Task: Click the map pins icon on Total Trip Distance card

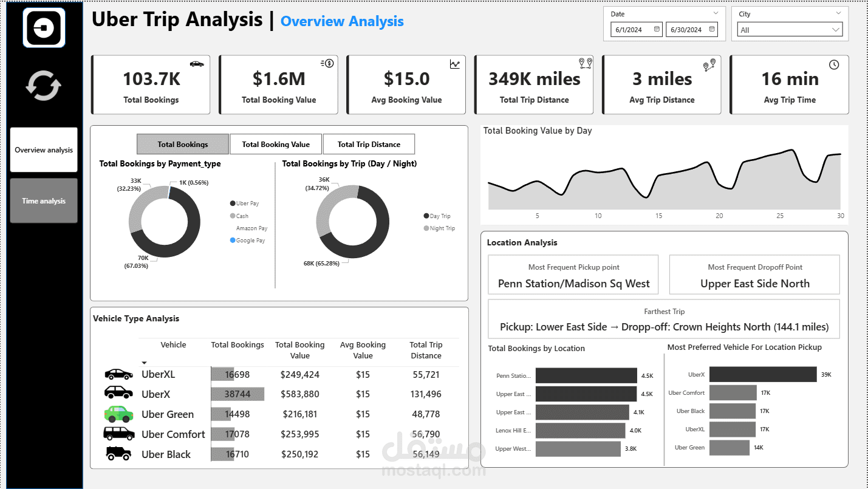Action: (x=586, y=63)
